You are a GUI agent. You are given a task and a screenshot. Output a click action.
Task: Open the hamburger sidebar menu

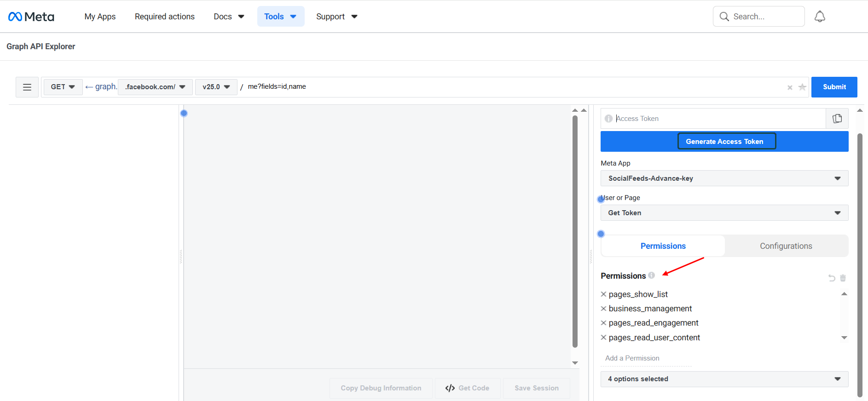coord(27,87)
